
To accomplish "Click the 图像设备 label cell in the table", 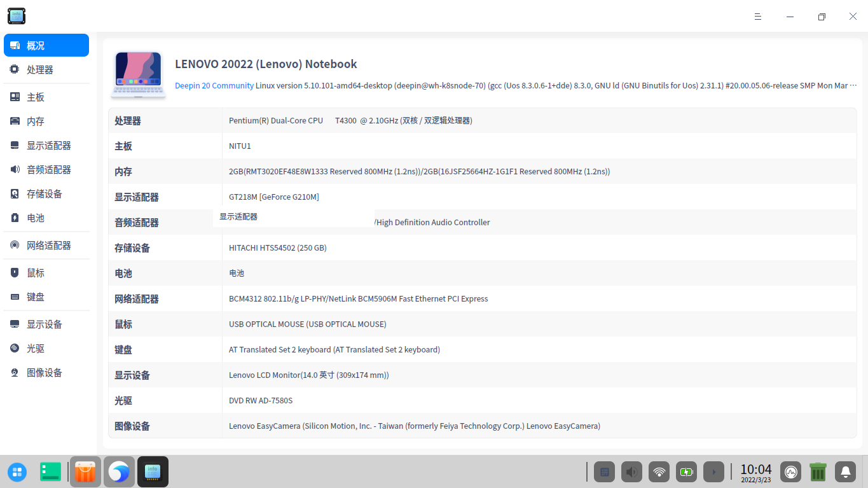I will [165, 426].
